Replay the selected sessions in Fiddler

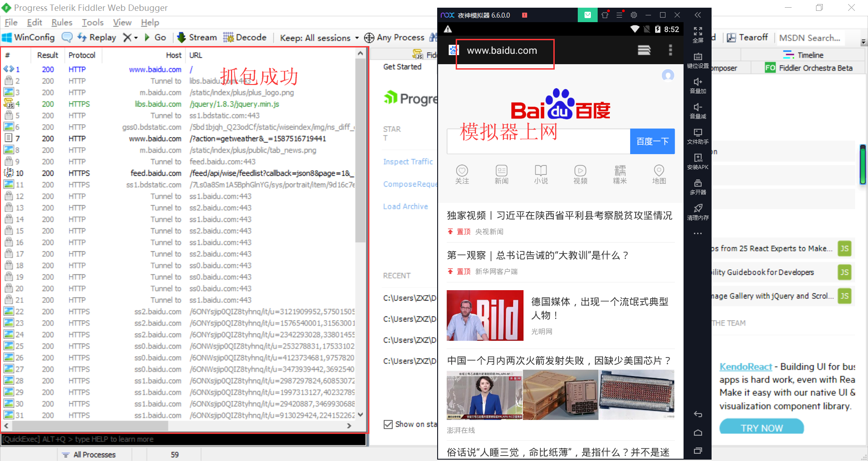coord(97,38)
